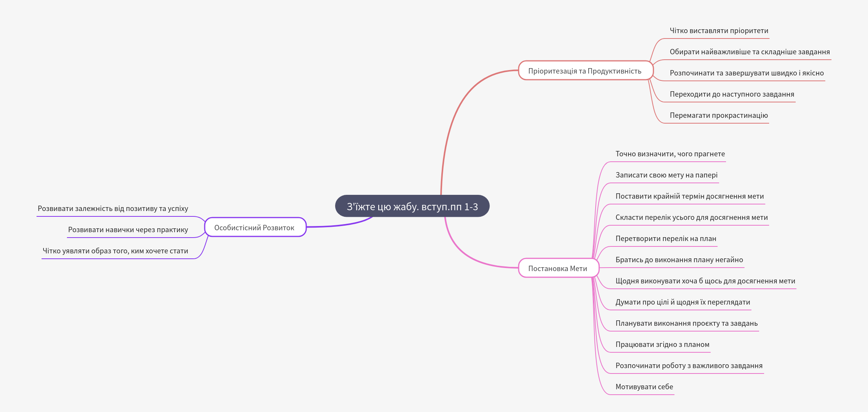Viewport: 868px width, 412px height.
Task: Select 'Перетворити перелік на план' node
Action: [x=666, y=239]
